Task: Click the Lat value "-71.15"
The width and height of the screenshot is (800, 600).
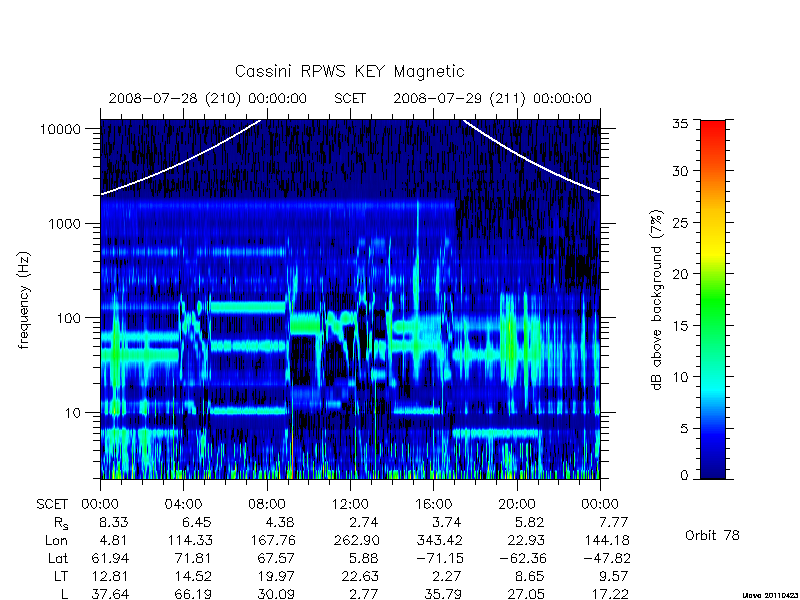Action: 440,559
